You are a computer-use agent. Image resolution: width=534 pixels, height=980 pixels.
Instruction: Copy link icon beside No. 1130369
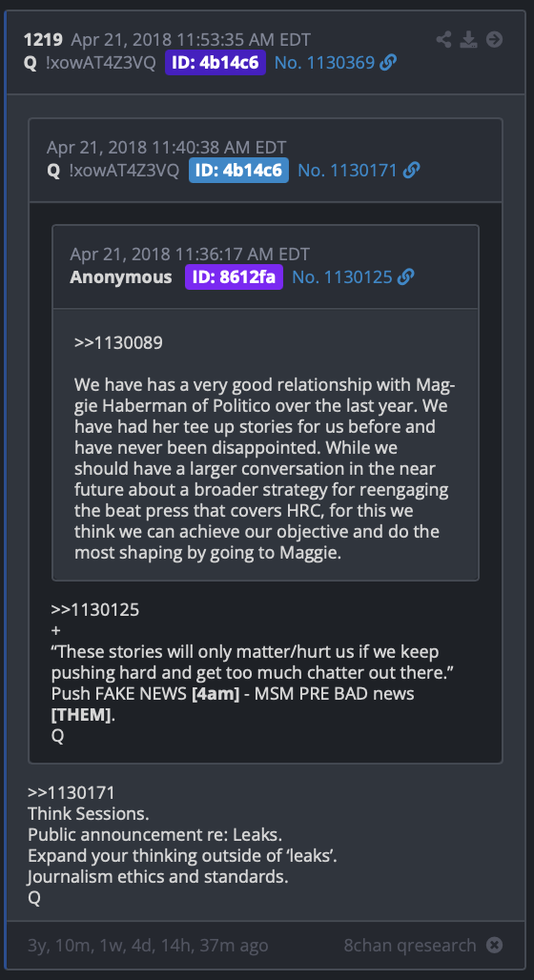(388, 63)
